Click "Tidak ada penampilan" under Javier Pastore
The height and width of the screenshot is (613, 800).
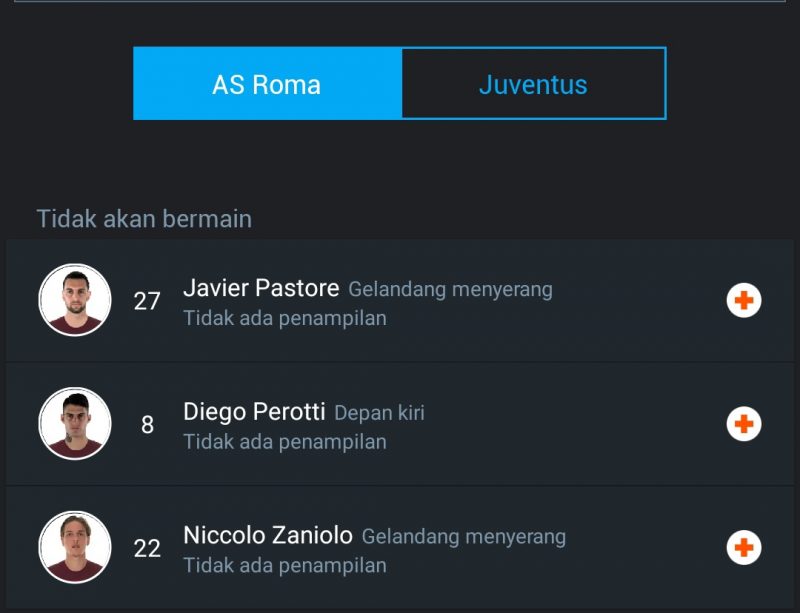285,318
